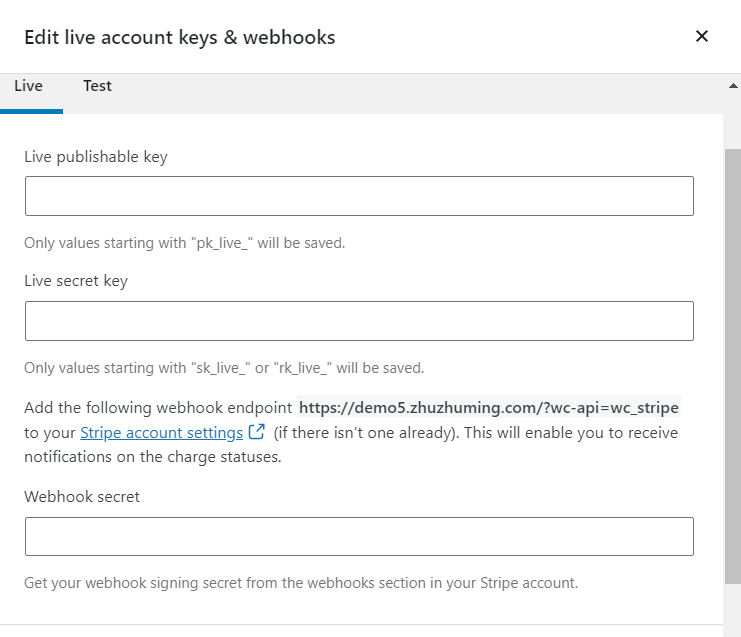Image resolution: width=741 pixels, height=637 pixels.
Task: Click the webhook endpoint URL text
Action: (489, 408)
